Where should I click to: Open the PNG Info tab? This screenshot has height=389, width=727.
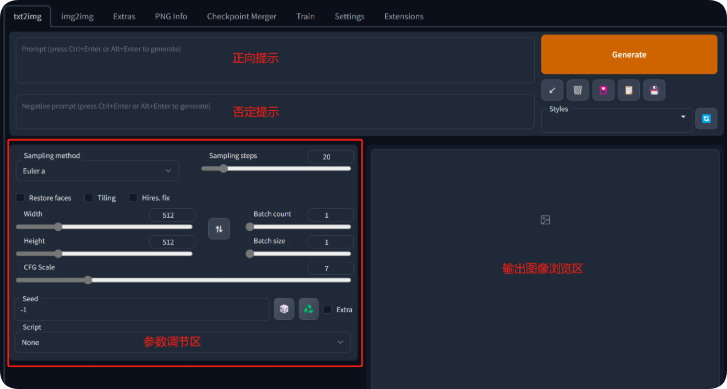[171, 16]
